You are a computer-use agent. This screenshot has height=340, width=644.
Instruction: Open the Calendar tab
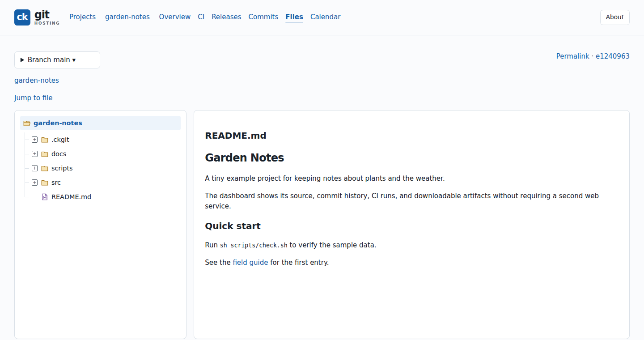(x=326, y=17)
